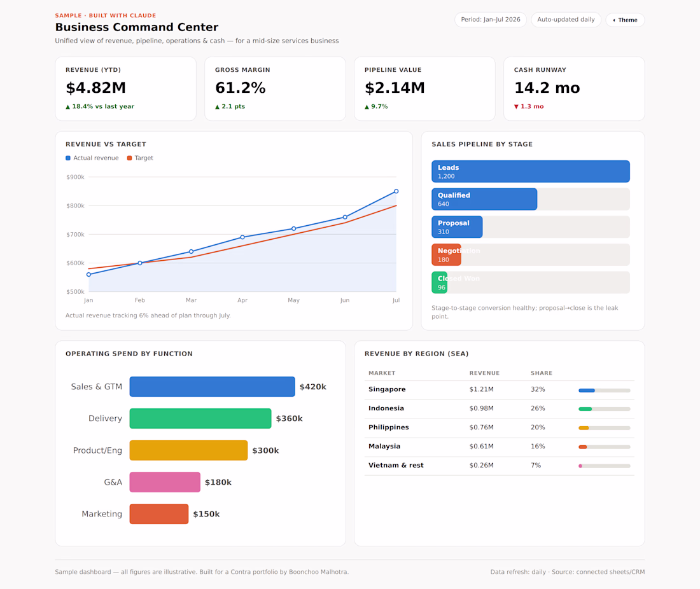The width and height of the screenshot is (700, 589).
Task: Click the Period: Jan–Jul 2026 pill
Action: (491, 20)
